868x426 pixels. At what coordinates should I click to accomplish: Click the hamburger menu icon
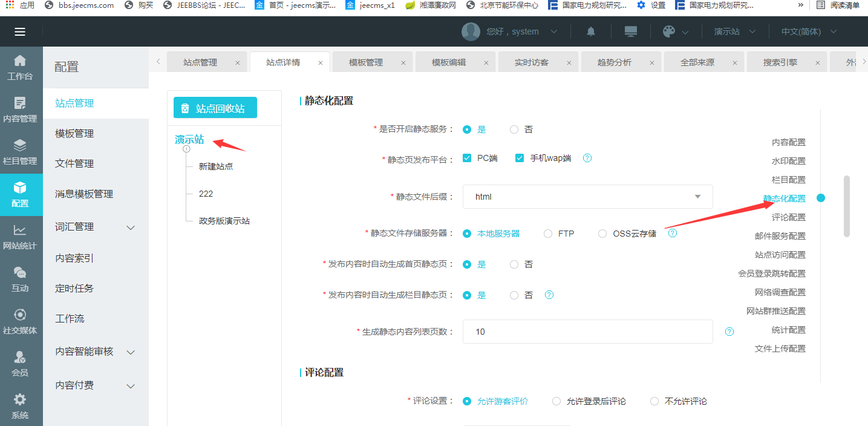[x=20, y=32]
